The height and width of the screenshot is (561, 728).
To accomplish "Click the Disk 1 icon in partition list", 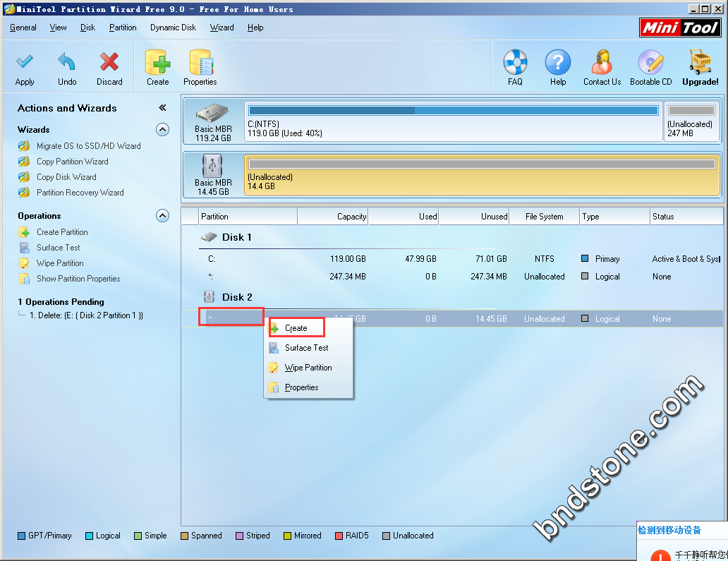I will point(209,237).
